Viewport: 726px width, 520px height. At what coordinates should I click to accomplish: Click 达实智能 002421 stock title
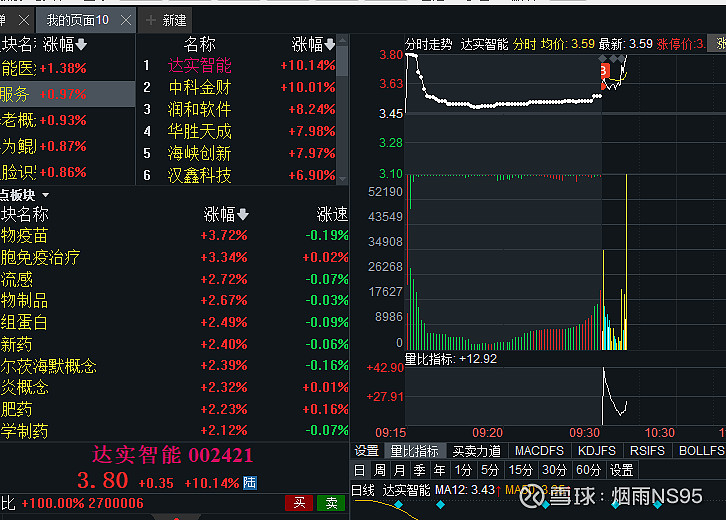[173, 455]
